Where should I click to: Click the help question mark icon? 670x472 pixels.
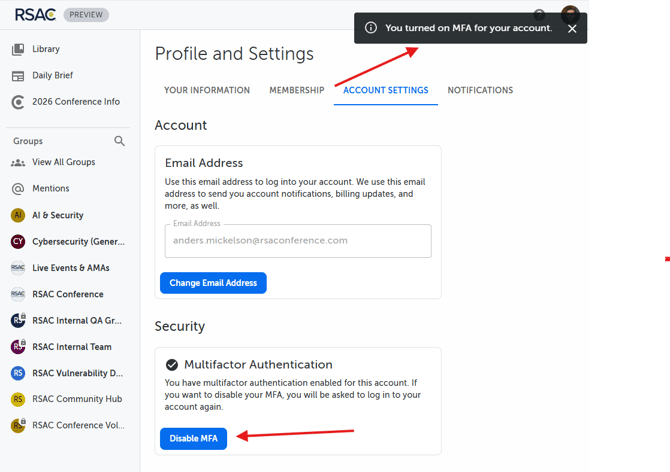point(540,14)
